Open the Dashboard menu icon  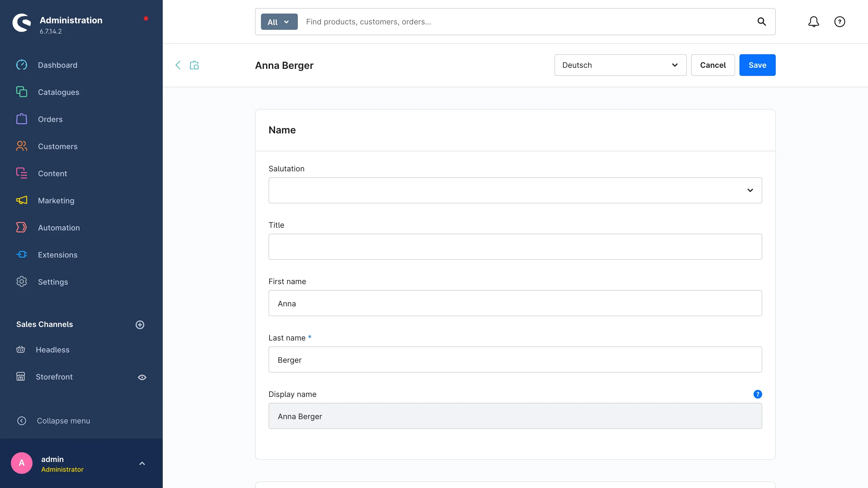[x=22, y=65]
